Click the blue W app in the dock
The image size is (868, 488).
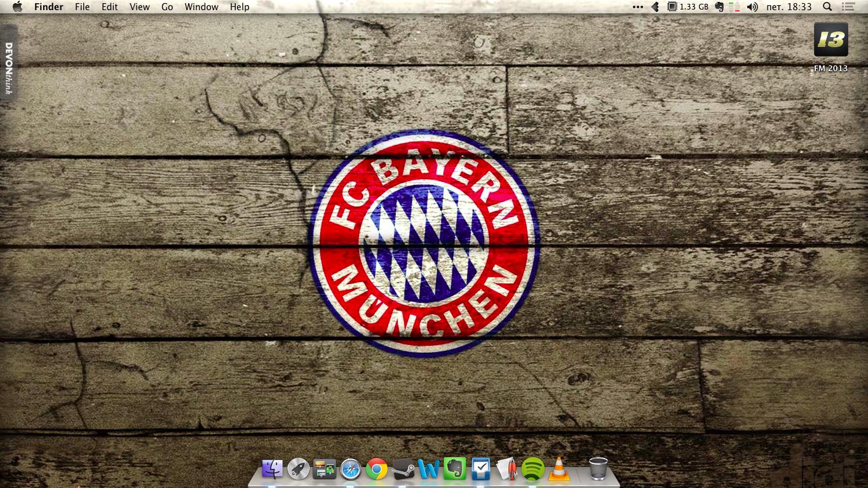pos(429,470)
